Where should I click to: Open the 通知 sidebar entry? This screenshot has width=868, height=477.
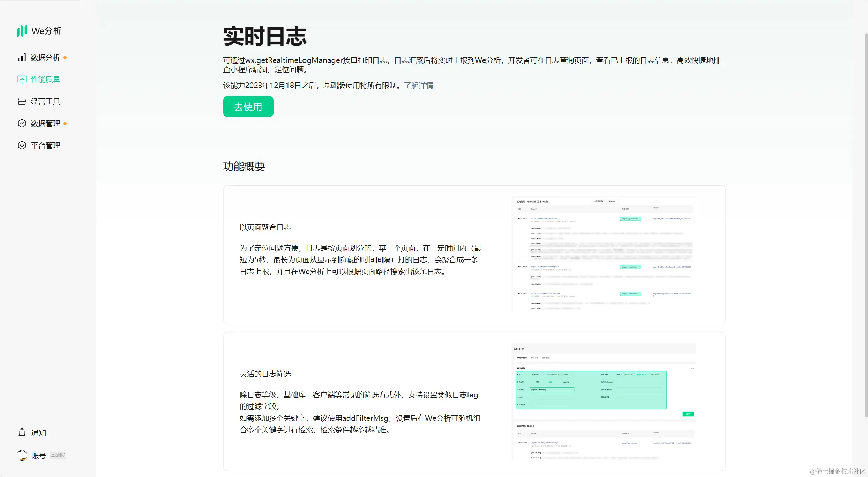32,433
